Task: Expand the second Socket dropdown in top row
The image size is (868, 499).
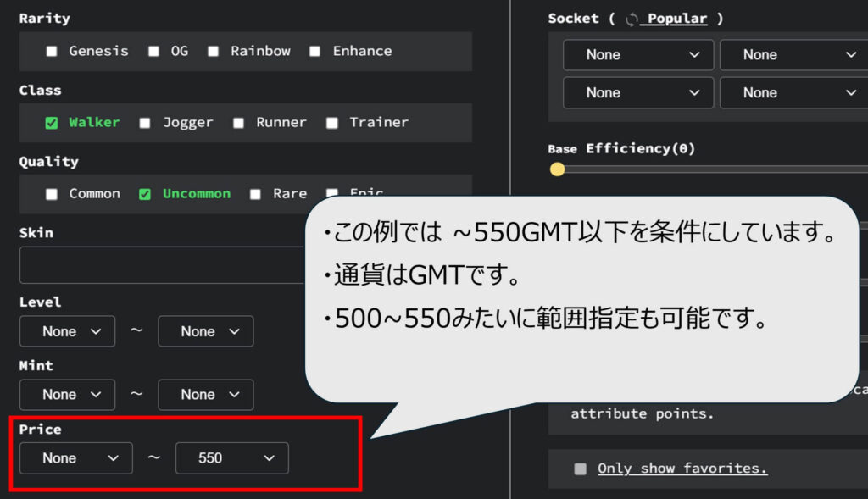Action: pos(794,55)
